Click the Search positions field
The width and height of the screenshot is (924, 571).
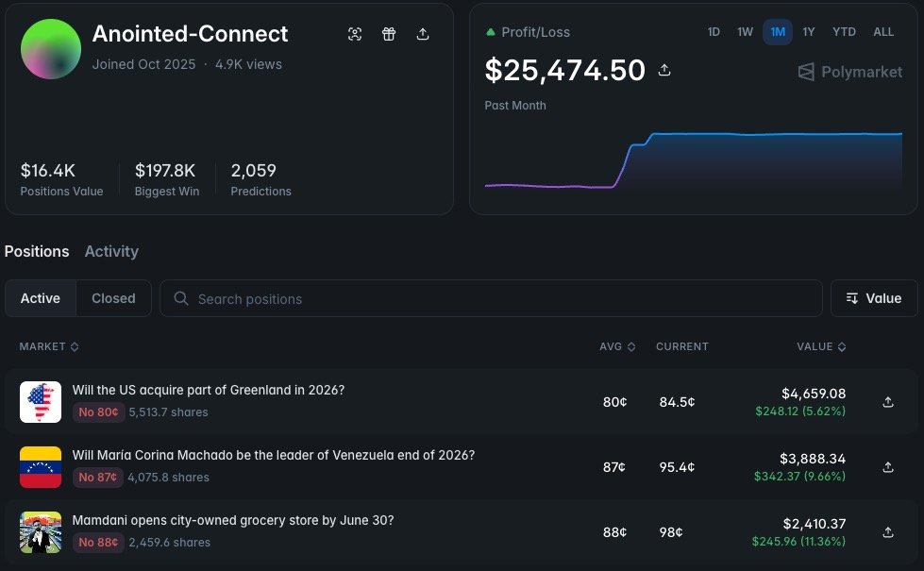491,298
